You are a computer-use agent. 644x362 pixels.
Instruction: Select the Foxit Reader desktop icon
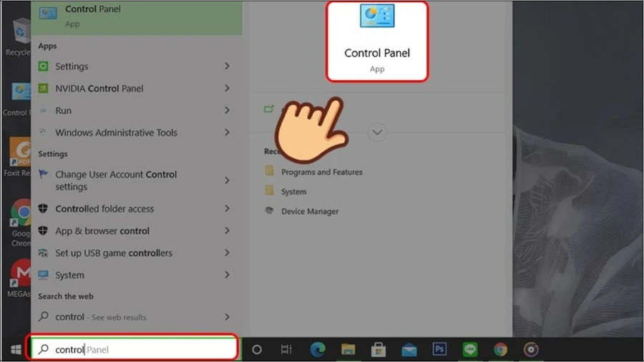[17, 157]
